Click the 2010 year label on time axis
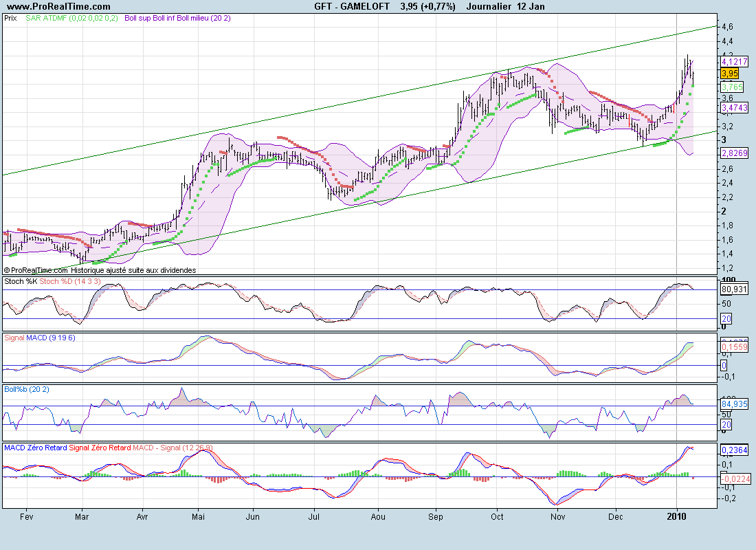This screenshot has width=756, height=550. (676, 517)
